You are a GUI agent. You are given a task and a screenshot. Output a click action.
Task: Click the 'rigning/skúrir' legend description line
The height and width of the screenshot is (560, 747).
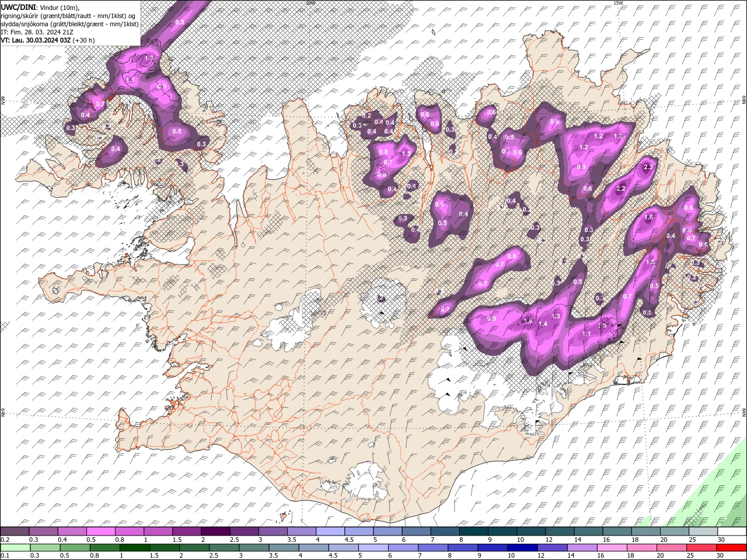[x=69, y=16]
